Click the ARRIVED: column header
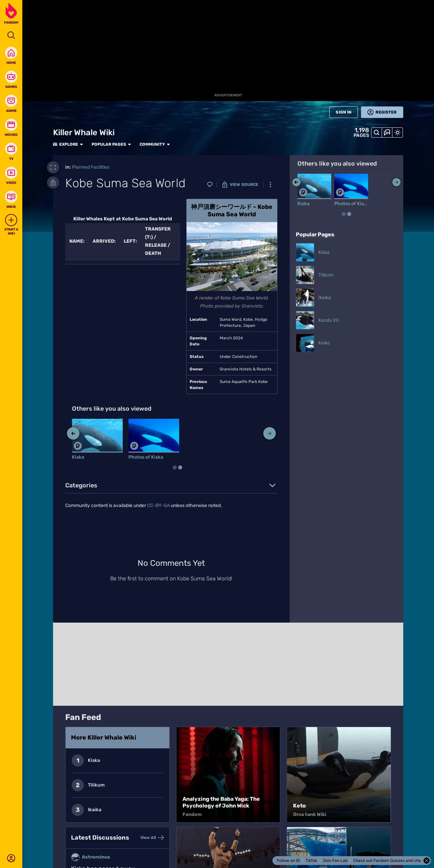Image resolution: width=434 pixels, height=868 pixels. (x=104, y=241)
